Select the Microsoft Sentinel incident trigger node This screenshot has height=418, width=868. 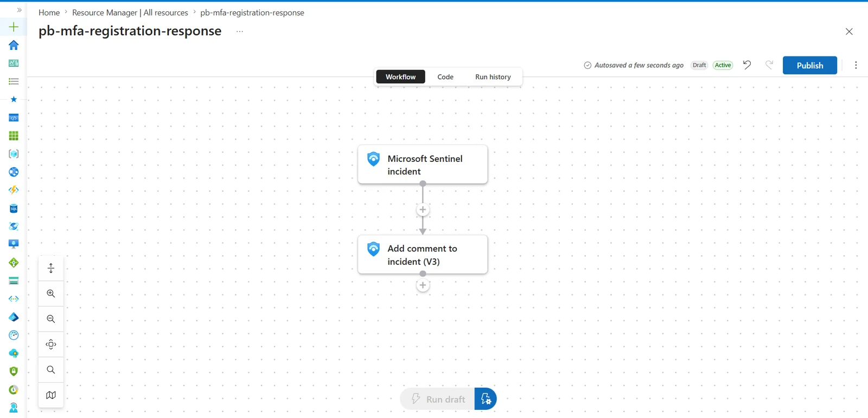pos(423,164)
